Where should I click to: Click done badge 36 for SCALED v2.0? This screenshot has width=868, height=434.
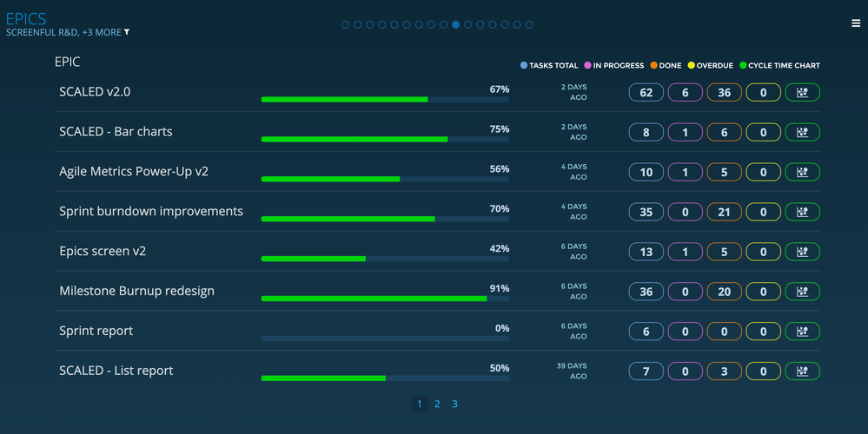pos(724,92)
